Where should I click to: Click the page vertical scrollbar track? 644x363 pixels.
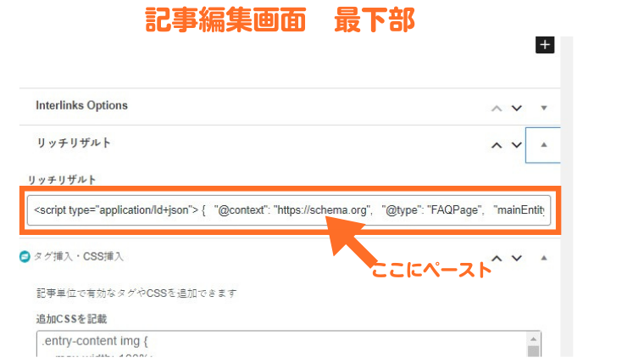(567, 197)
